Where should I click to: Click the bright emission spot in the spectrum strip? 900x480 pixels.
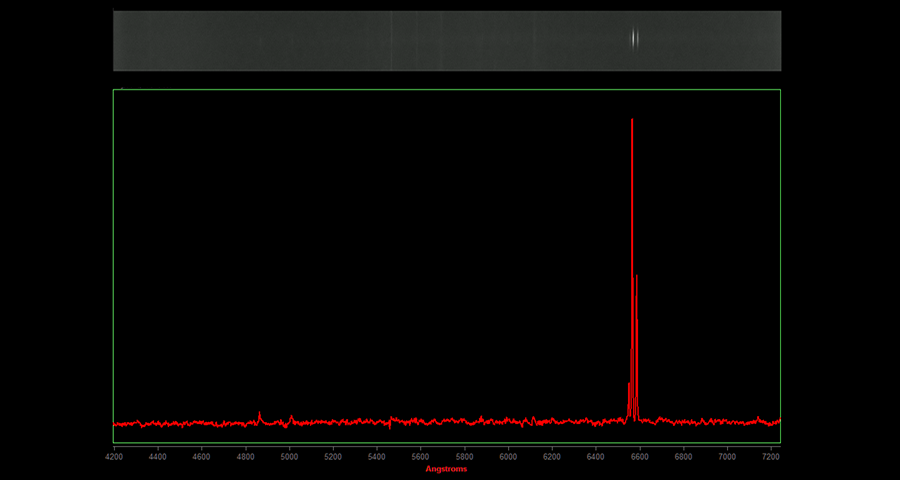[x=634, y=38]
